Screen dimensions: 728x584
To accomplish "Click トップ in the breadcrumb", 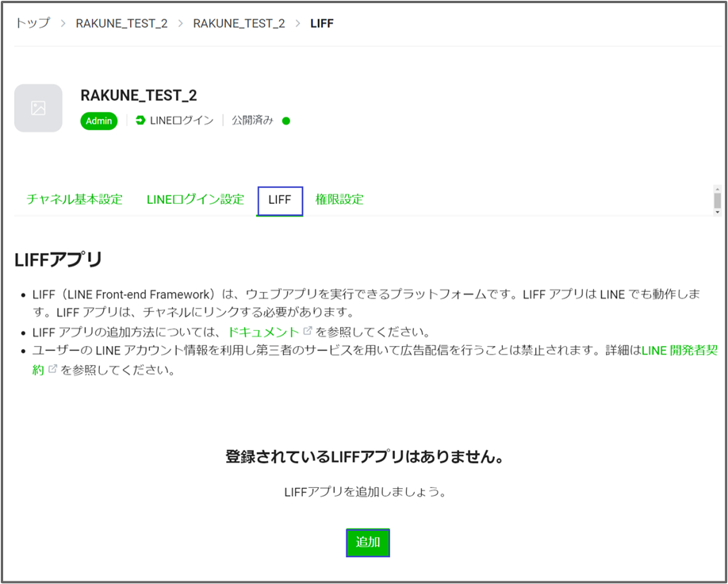I will (33, 23).
